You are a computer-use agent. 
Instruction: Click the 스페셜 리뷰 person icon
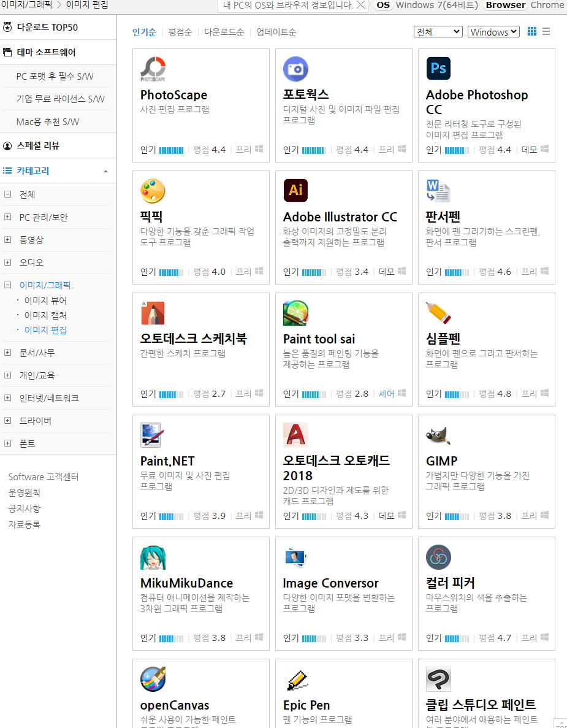[x=7, y=146]
